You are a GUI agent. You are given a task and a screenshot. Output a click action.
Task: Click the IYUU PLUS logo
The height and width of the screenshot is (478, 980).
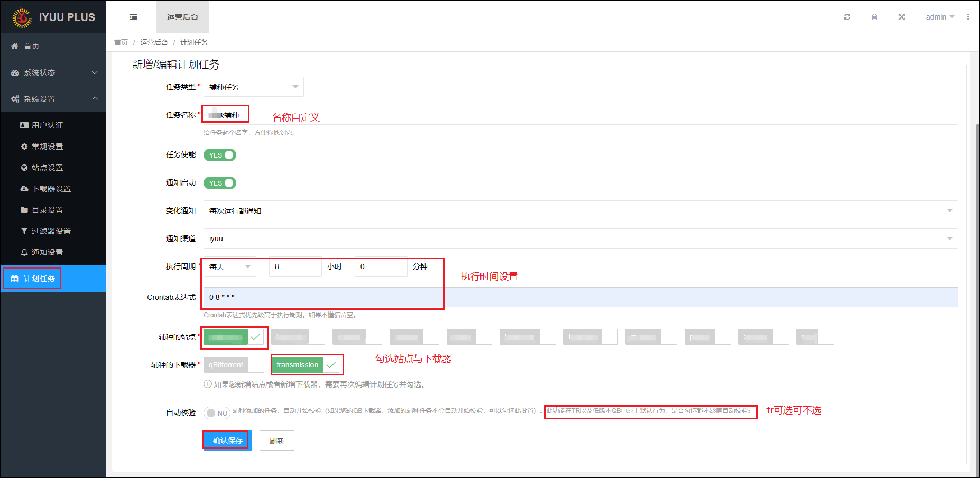click(x=53, y=17)
